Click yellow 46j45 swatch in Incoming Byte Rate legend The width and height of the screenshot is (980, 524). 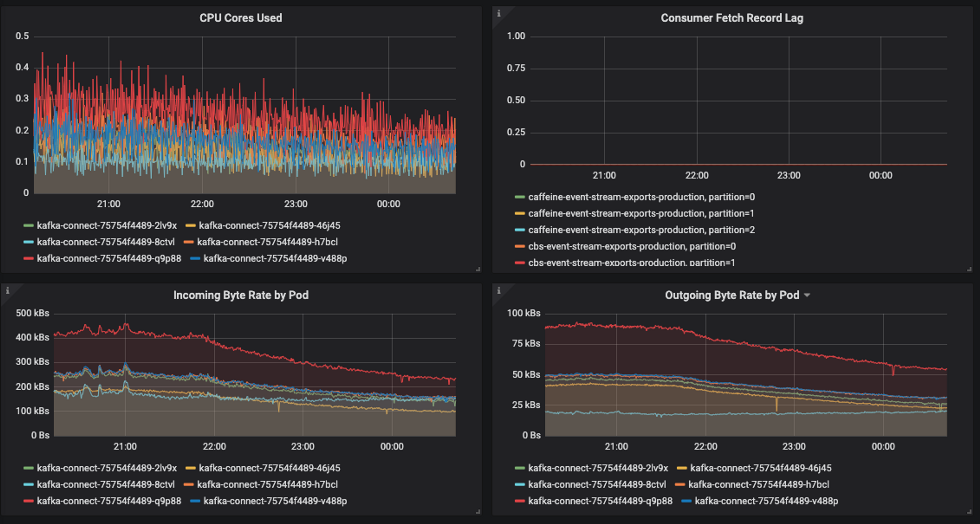191,468
